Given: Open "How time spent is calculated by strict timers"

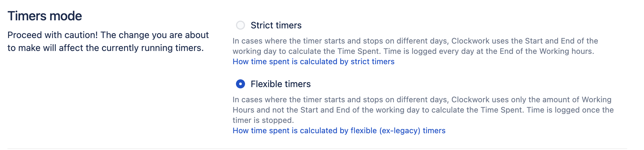Looking at the screenshot, I should 313,62.
